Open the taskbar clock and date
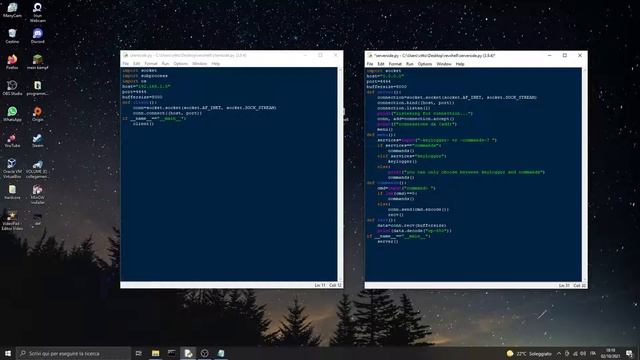This screenshot has height=360, width=640. [611, 353]
